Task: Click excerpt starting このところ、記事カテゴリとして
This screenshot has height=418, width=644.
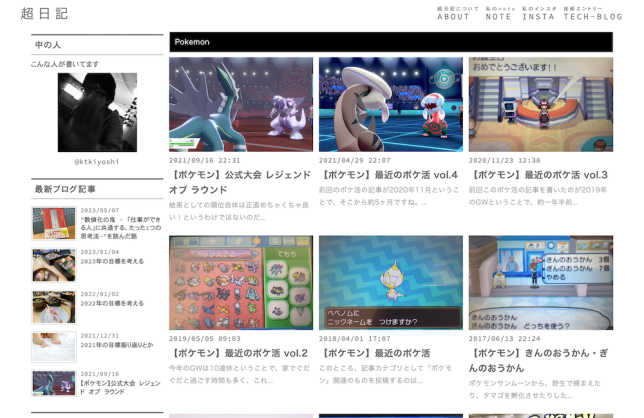Action: [x=385, y=374]
